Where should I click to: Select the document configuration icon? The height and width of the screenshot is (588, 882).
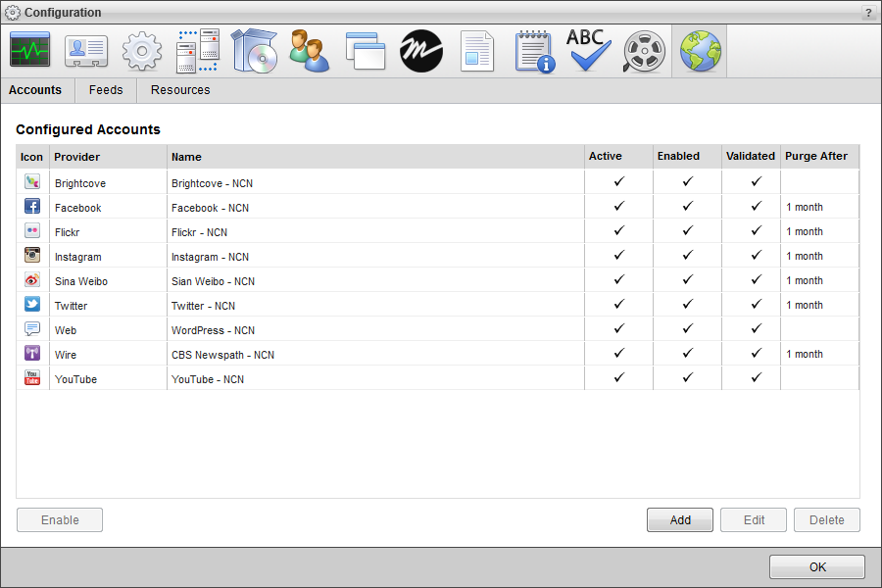pyautogui.click(x=476, y=50)
